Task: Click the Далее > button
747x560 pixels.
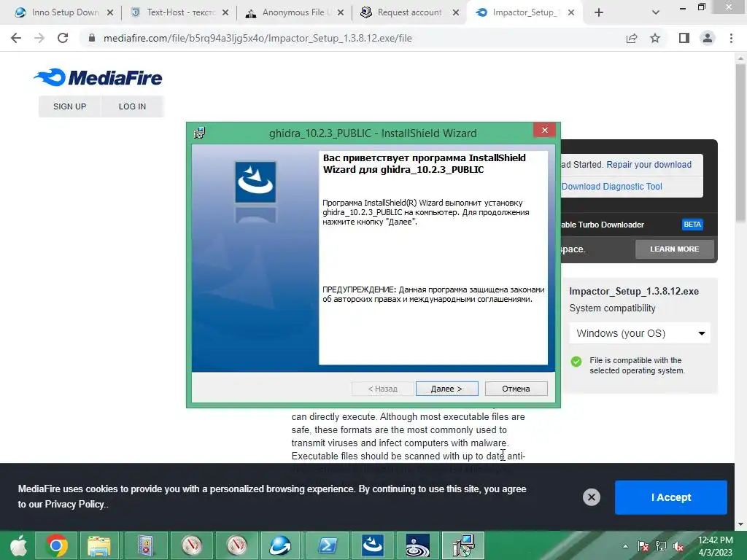Action: click(x=446, y=389)
